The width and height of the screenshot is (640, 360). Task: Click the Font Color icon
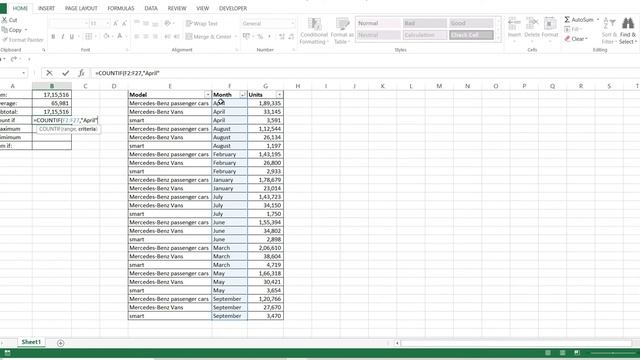pos(120,37)
